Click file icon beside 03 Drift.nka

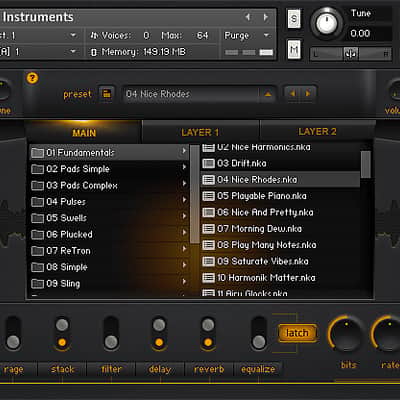pyautogui.click(x=208, y=163)
